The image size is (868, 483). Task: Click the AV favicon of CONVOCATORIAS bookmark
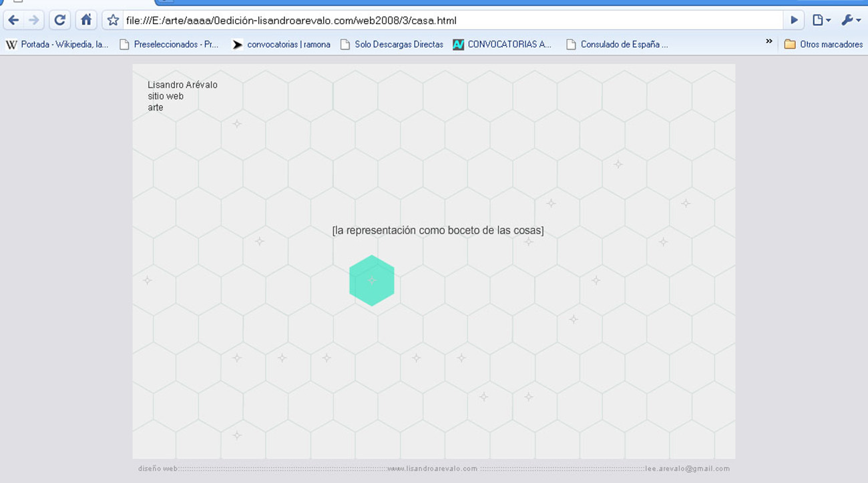[x=458, y=45]
